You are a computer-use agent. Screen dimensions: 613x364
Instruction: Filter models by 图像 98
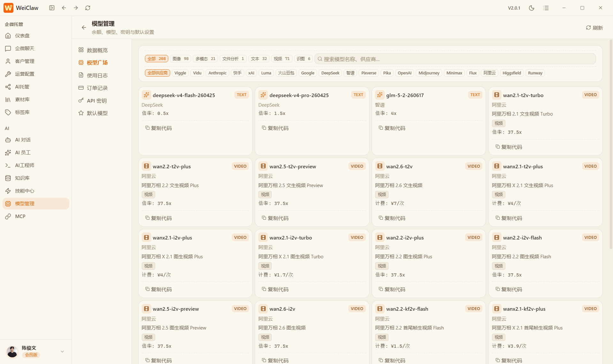180,59
